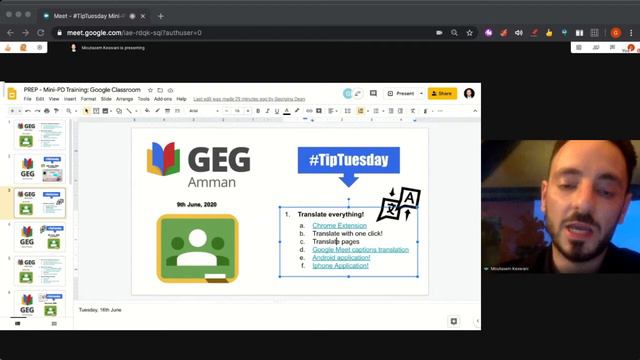Open Chrome three-dot menu

631,33
